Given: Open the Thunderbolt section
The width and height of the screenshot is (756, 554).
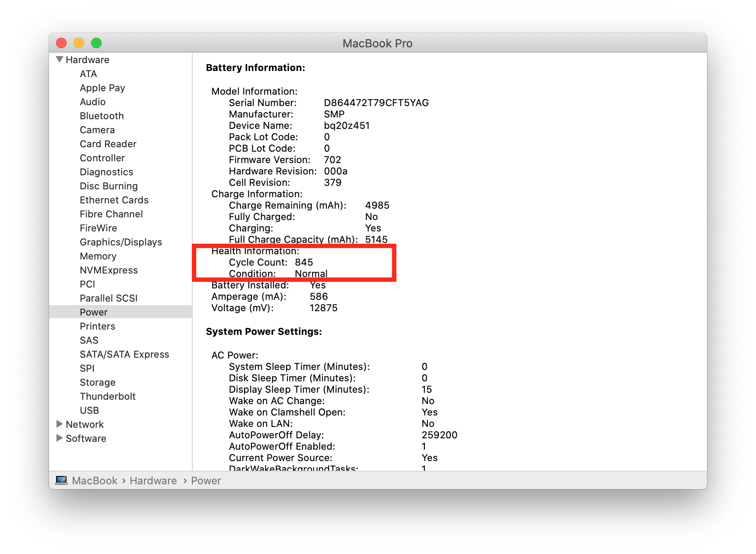Looking at the screenshot, I should (108, 396).
